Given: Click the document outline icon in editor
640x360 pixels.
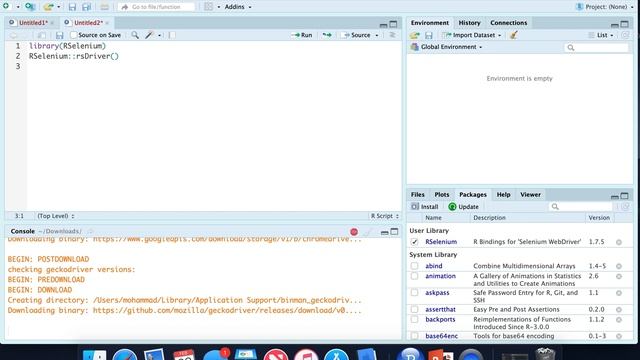Looking at the screenshot, I should point(392,35).
